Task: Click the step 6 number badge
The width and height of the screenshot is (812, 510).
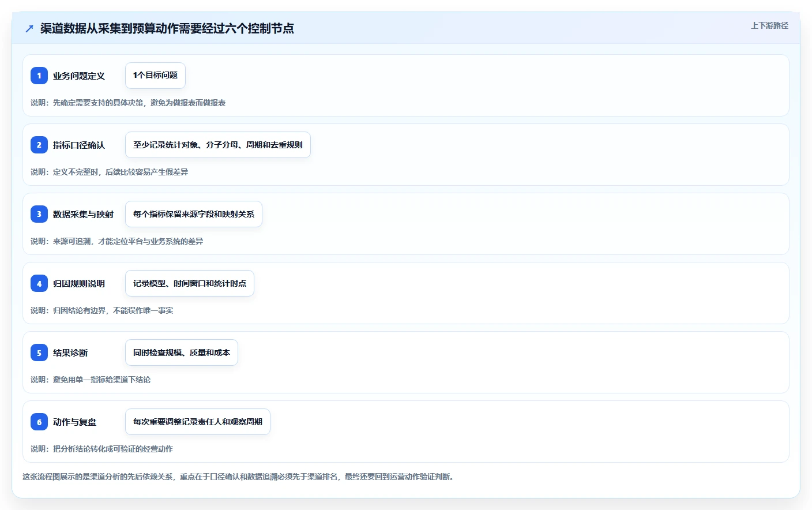Action: pyautogui.click(x=39, y=422)
